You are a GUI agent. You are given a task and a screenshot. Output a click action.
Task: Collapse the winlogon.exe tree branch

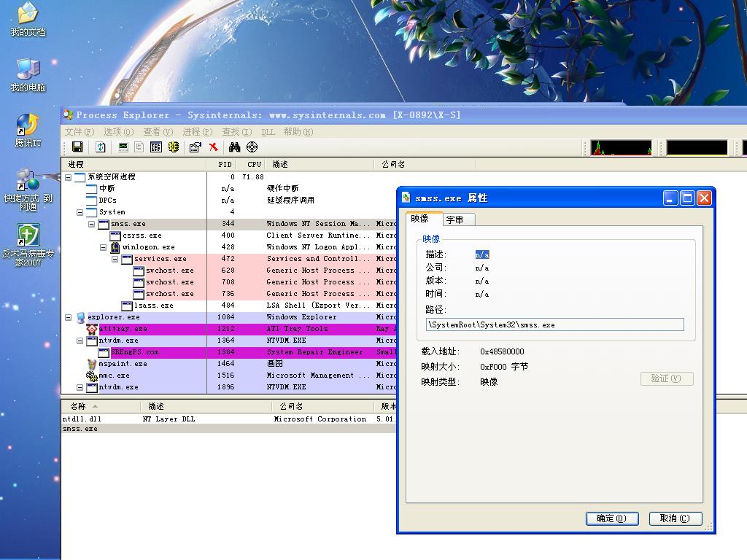[x=104, y=247]
